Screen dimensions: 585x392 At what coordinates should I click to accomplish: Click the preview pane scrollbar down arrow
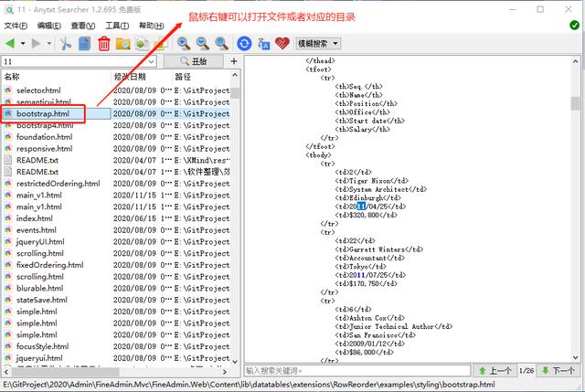point(575,357)
